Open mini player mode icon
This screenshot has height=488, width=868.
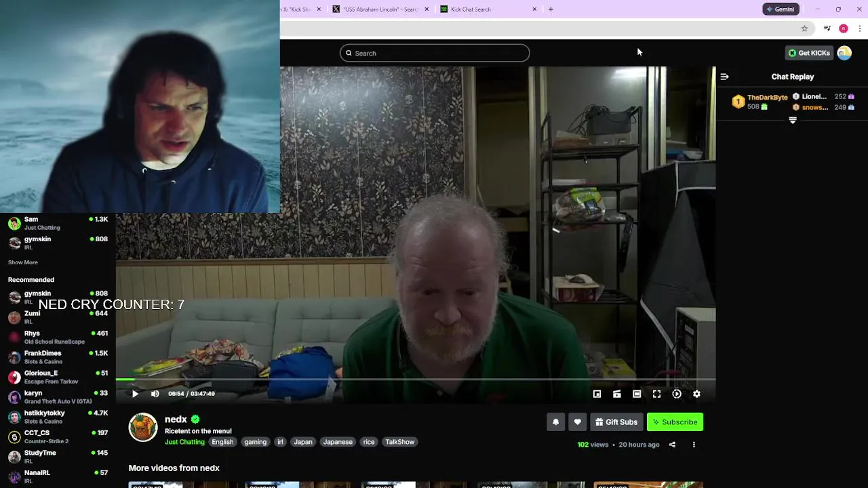pos(597,394)
